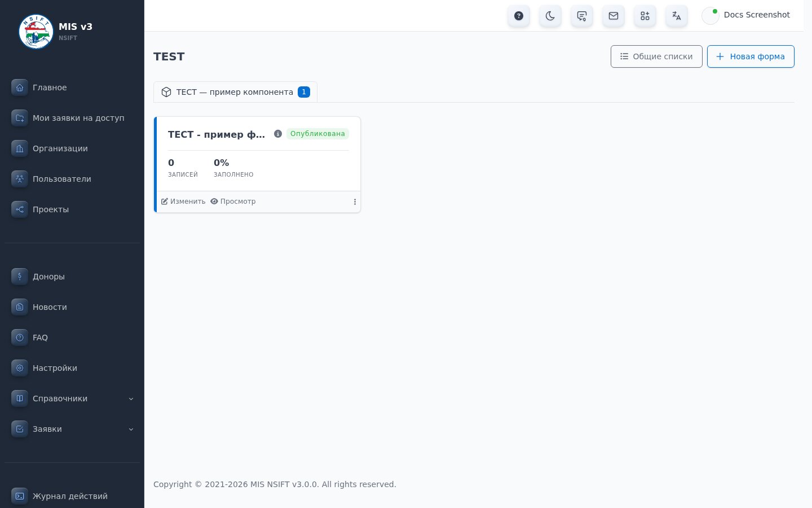Click the Docs Screenshot user avatar

[x=710, y=16]
